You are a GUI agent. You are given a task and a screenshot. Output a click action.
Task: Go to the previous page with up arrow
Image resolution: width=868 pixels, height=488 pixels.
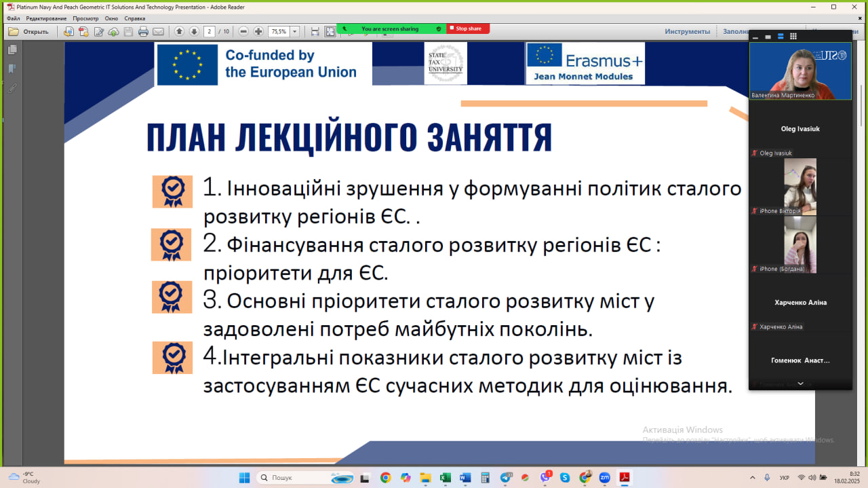click(179, 31)
